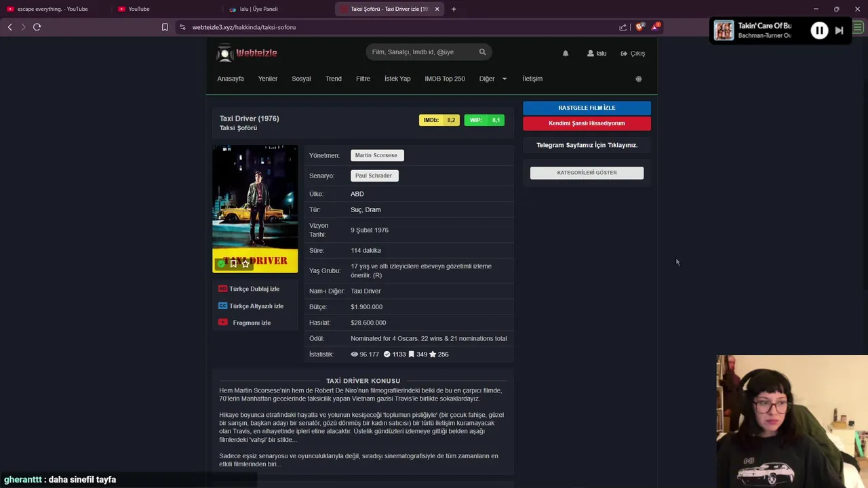868x488 pixels.
Task: Click the album art in media popup
Action: point(724,30)
